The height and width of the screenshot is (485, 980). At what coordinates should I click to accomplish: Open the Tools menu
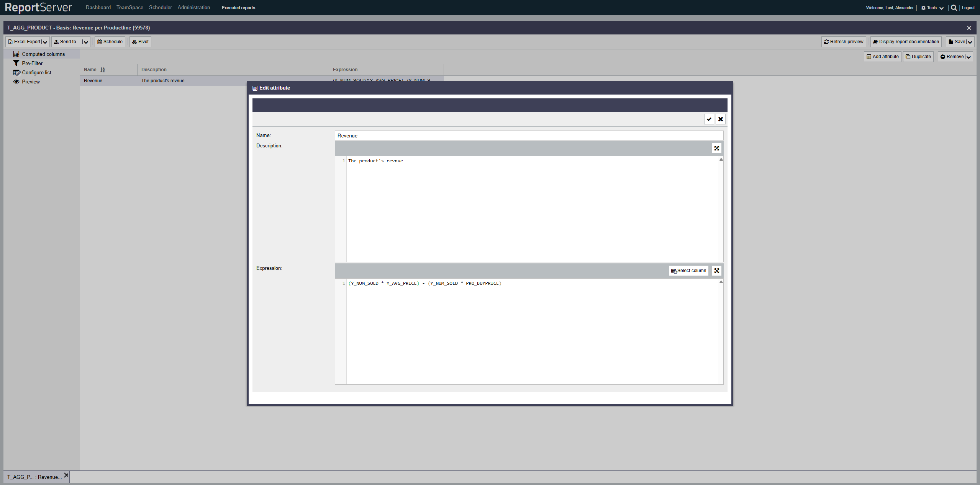932,8
